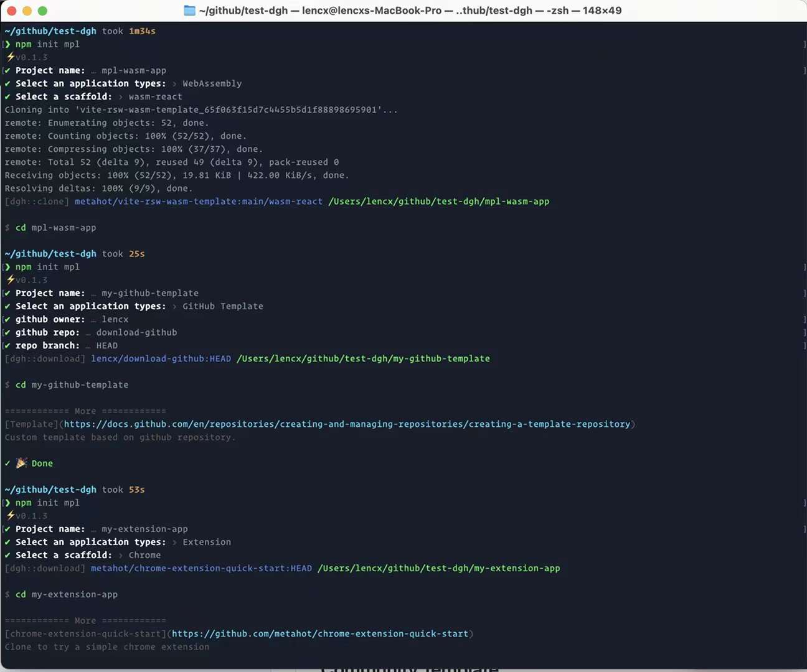
Task: Click the checkmark beside Select a scaffold
Action: 6,96
